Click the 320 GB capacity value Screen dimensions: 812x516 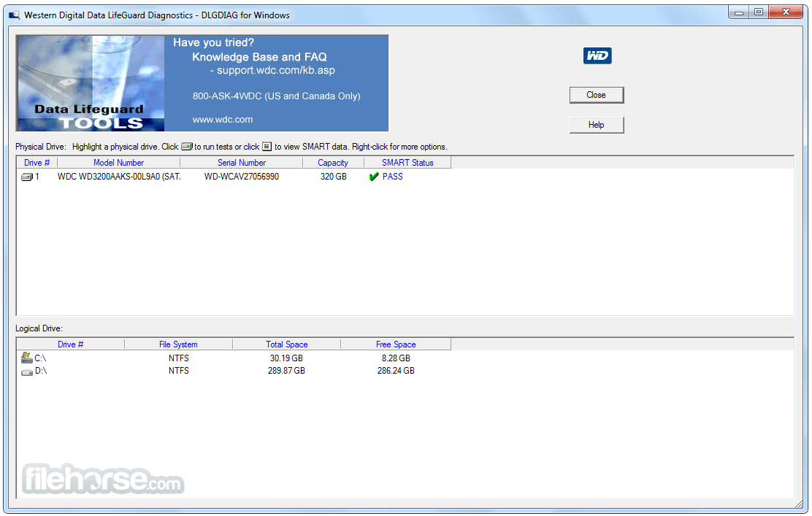coord(334,177)
